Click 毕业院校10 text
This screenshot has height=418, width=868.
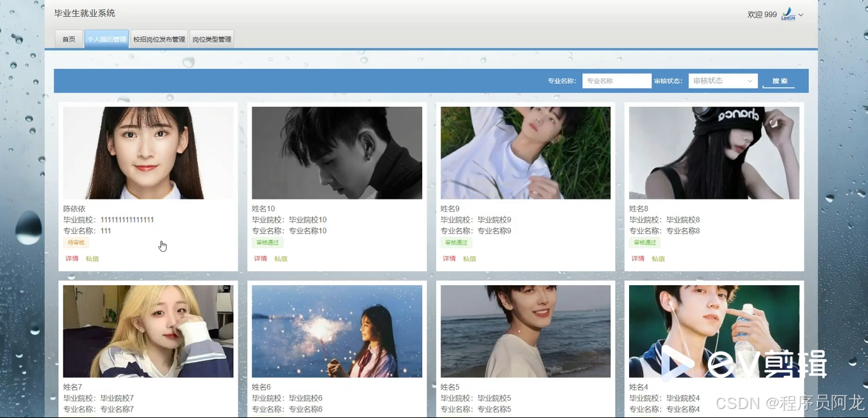click(307, 220)
